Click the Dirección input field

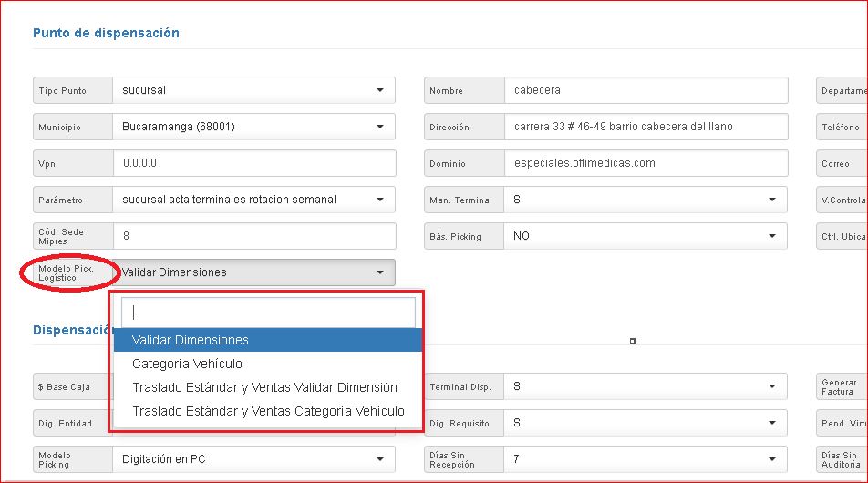pyautogui.click(x=646, y=127)
